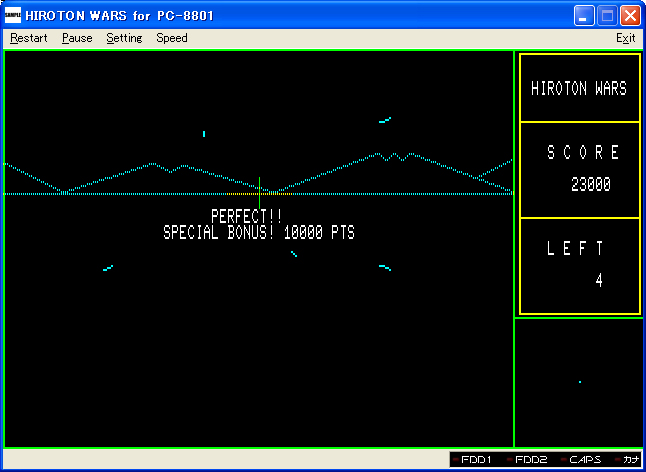Target the cyan enemy below bonus text center
Viewport: 646px width, 472px height.
[293, 254]
